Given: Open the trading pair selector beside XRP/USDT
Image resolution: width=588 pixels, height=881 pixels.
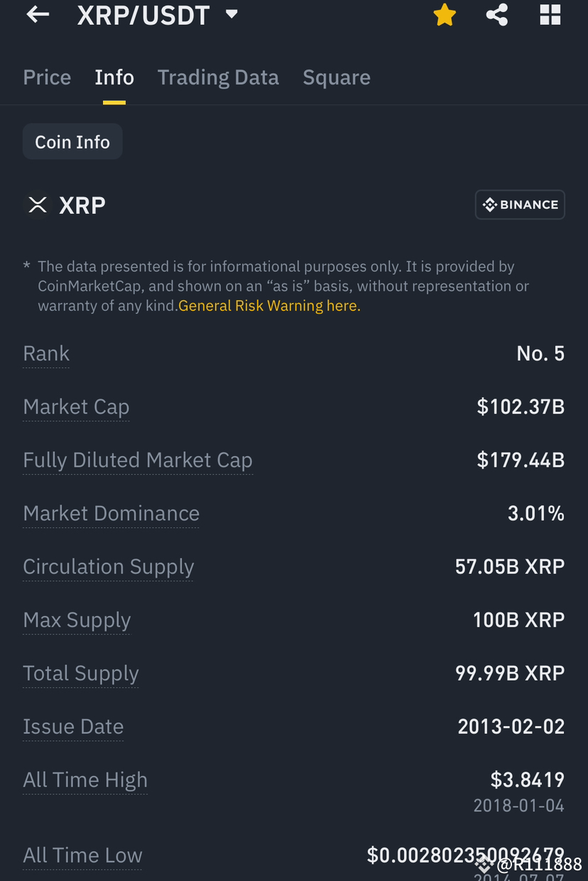Looking at the screenshot, I should (x=231, y=13).
